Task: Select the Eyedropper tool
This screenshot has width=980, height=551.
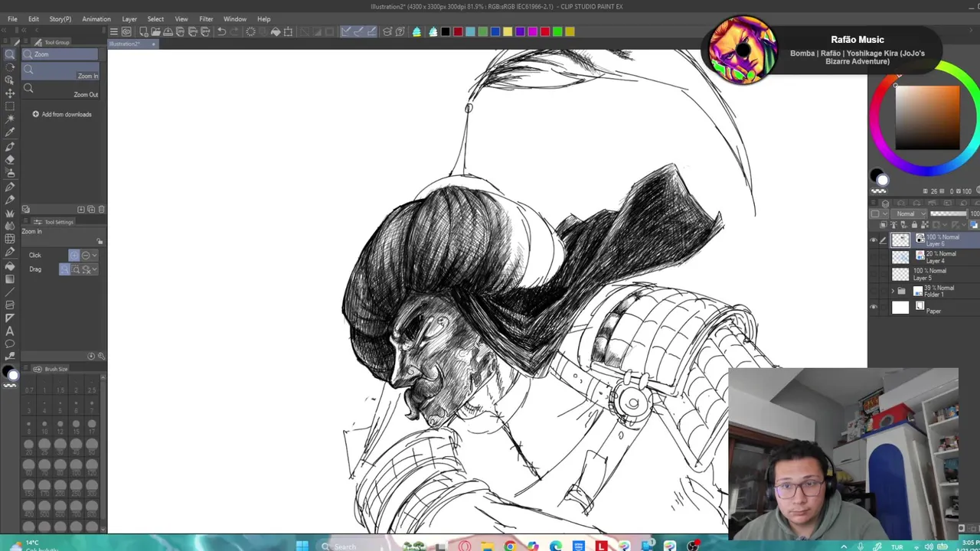Action: [x=10, y=132]
